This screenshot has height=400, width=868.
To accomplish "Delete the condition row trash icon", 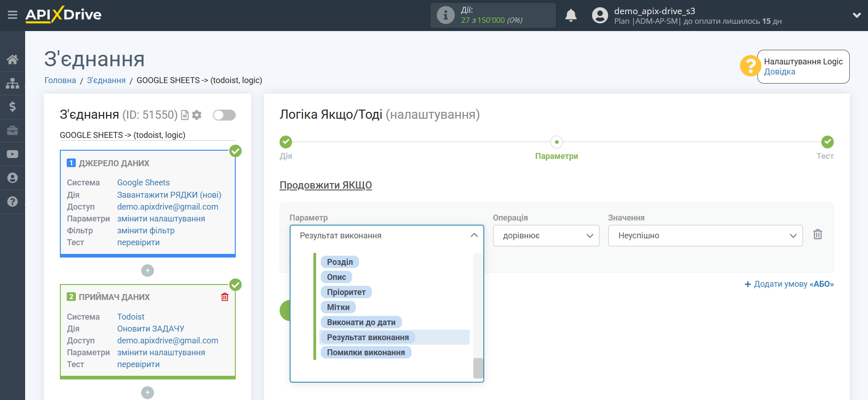I will point(818,235).
